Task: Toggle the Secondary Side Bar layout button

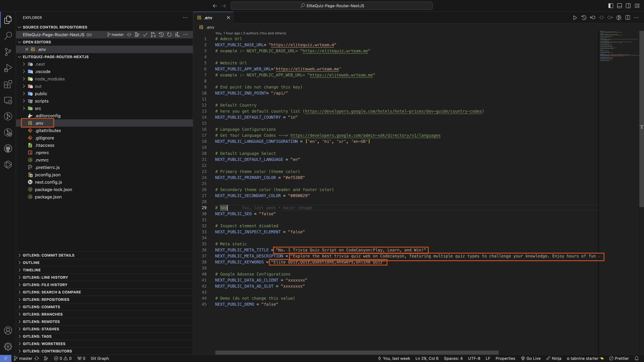Action: click(x=628, y=6)
